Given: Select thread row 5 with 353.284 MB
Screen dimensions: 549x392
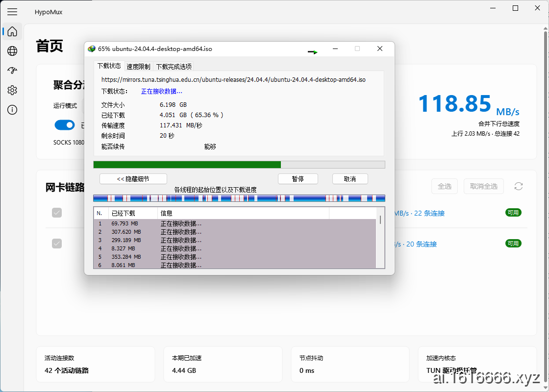Looking at the screenshot, I should [x=235, y=257].
